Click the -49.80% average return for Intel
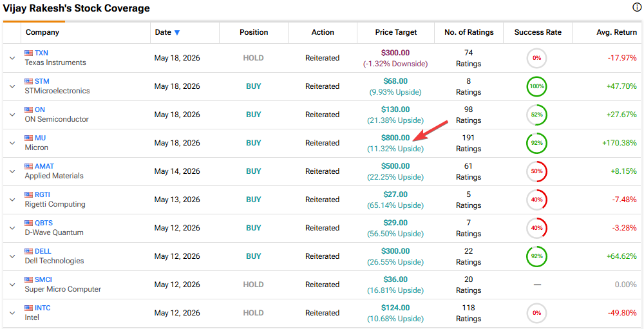Screen dimensions: 644x329 coord(622,313)
